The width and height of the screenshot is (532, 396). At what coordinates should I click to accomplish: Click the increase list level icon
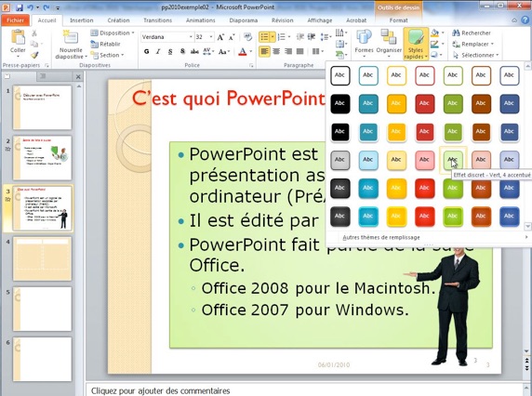[x=312, y=36]
